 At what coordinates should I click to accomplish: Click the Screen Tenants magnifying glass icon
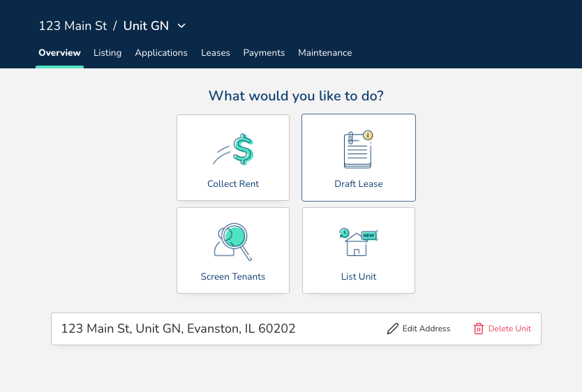[232, 241]
